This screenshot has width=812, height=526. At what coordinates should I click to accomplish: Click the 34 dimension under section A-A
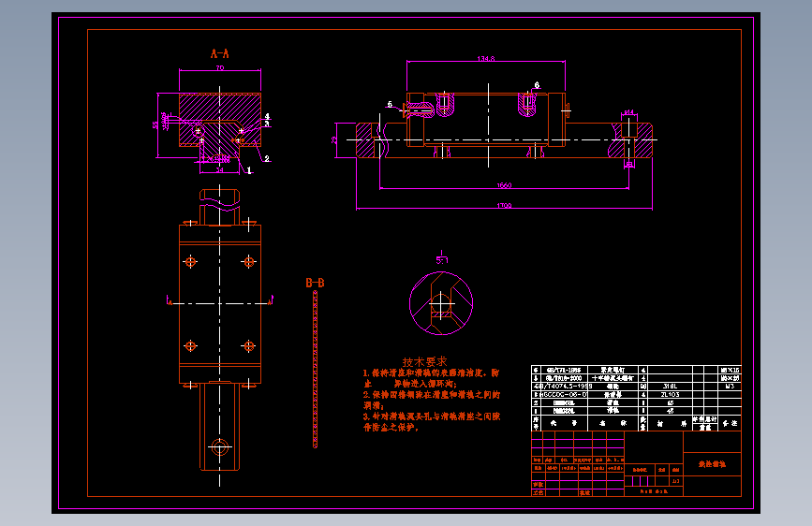pyautogui.click(x=219, y=169)
